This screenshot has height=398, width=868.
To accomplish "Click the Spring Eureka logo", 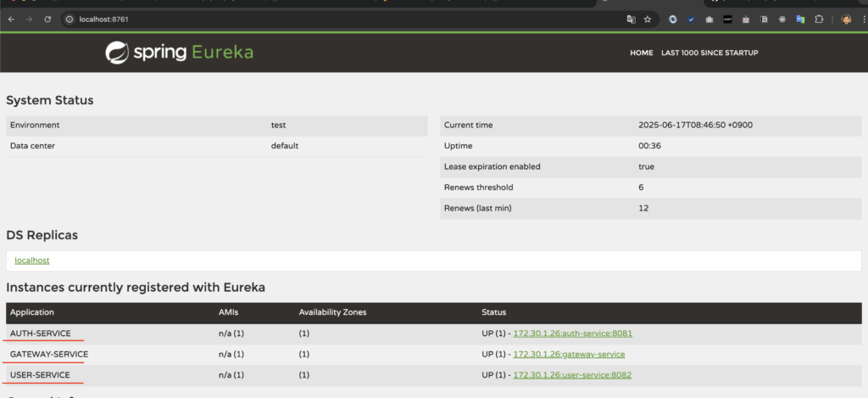I will pyautogui.click(x=180, y=52).
